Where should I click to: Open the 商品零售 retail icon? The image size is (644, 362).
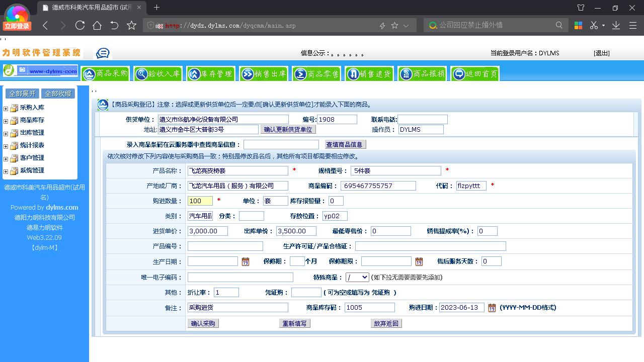tap(317, 73)
